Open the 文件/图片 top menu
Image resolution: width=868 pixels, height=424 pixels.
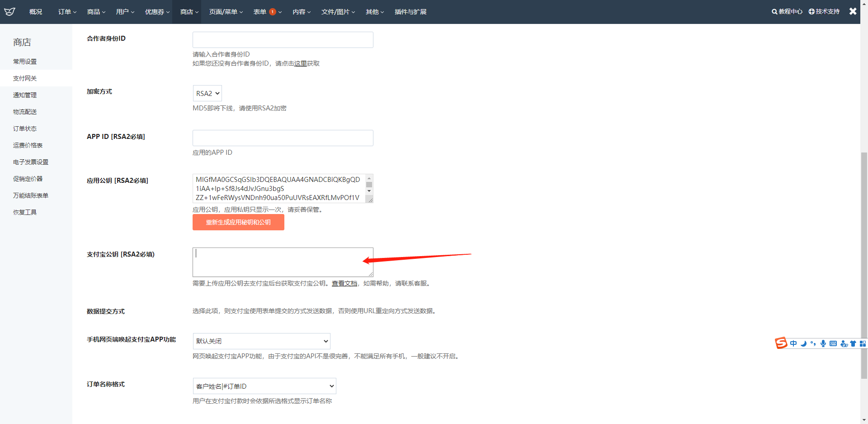point(338,12)
